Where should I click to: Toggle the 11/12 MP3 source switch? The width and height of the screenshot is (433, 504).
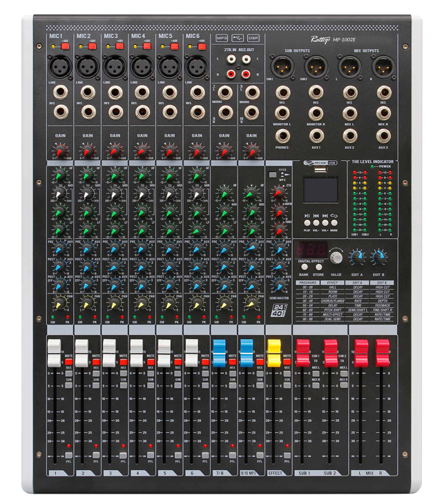pos(273,175)
